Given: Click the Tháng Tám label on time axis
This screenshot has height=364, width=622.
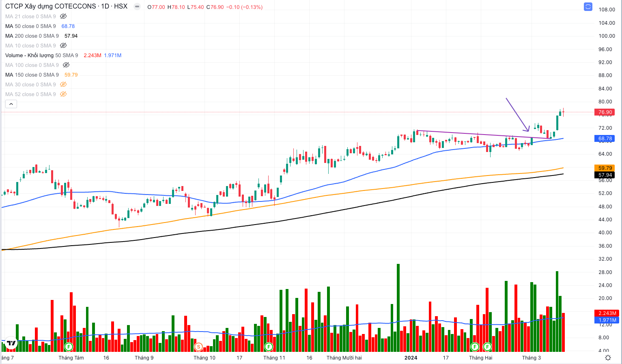Looking at the screenshot, I should pyautogui.click(x=71, y=358).
